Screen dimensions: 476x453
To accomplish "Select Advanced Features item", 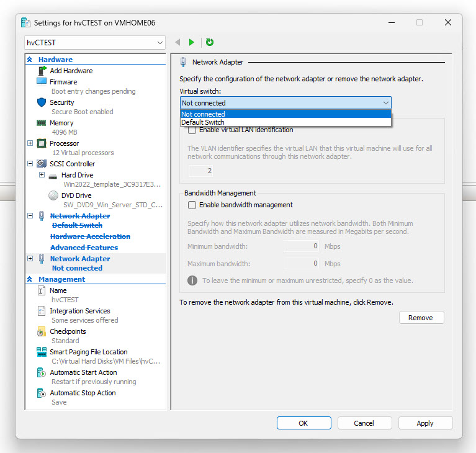I will point(84,248).
